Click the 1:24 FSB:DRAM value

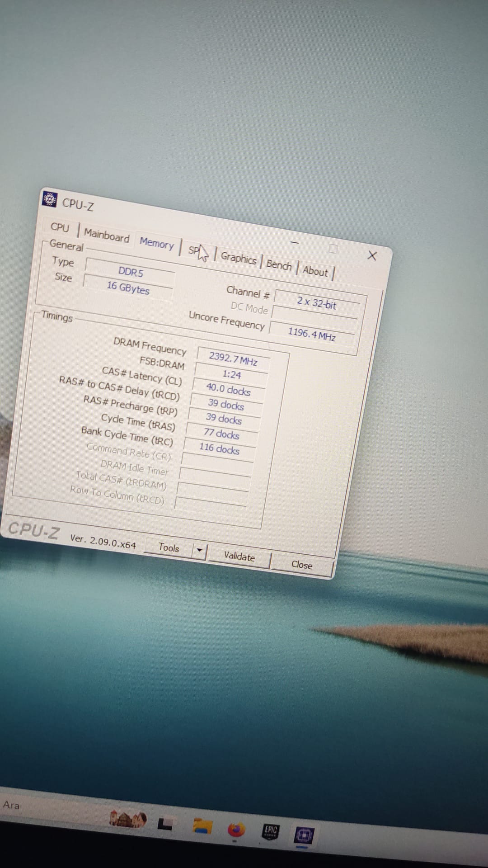click(231, 374)
